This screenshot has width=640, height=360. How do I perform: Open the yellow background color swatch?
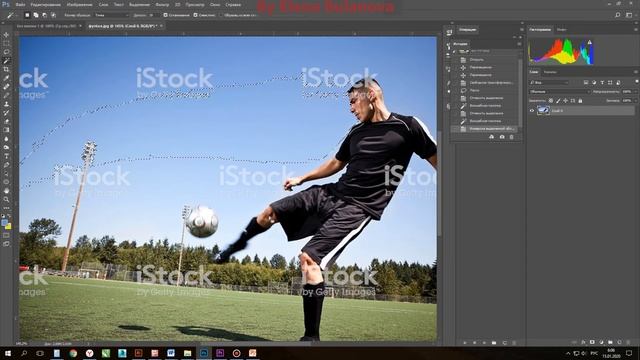[9, 227]
